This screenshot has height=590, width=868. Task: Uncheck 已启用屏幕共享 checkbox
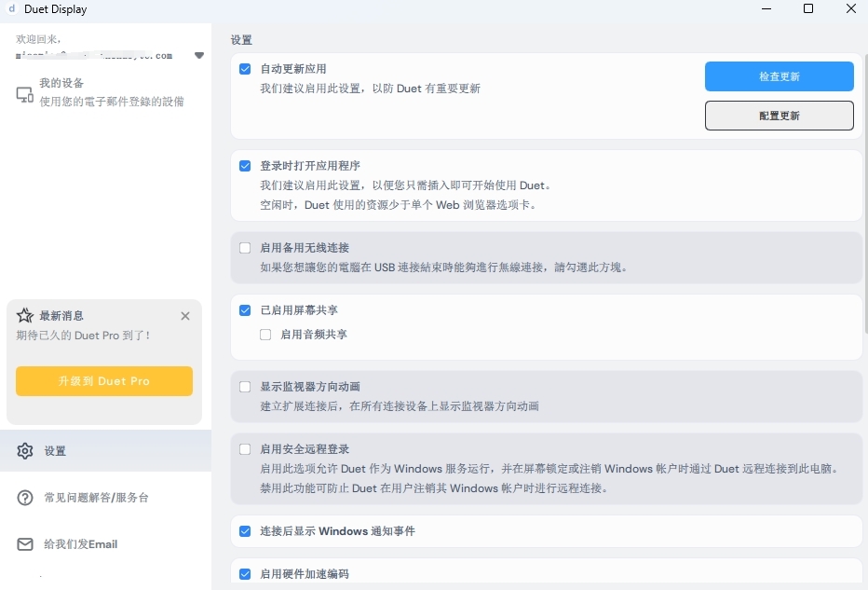tap(245, 310)
